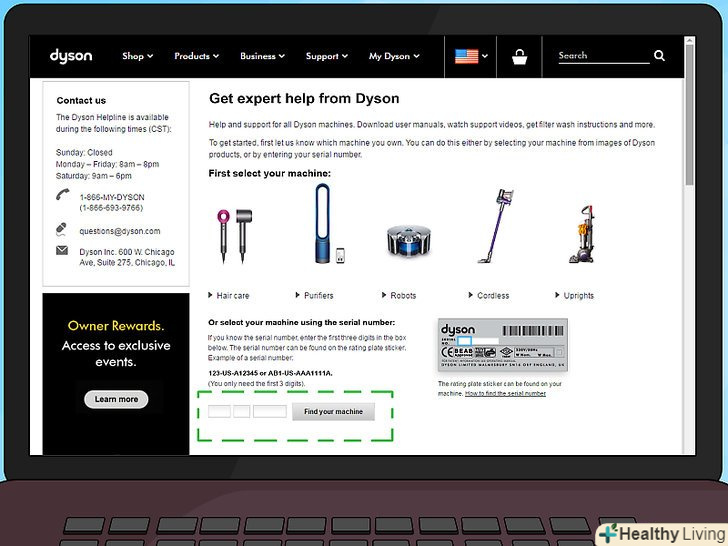This screenshot has height=546, width=728.
Task: Select the cordless stick vacuum image
Action: pos(496,226)
